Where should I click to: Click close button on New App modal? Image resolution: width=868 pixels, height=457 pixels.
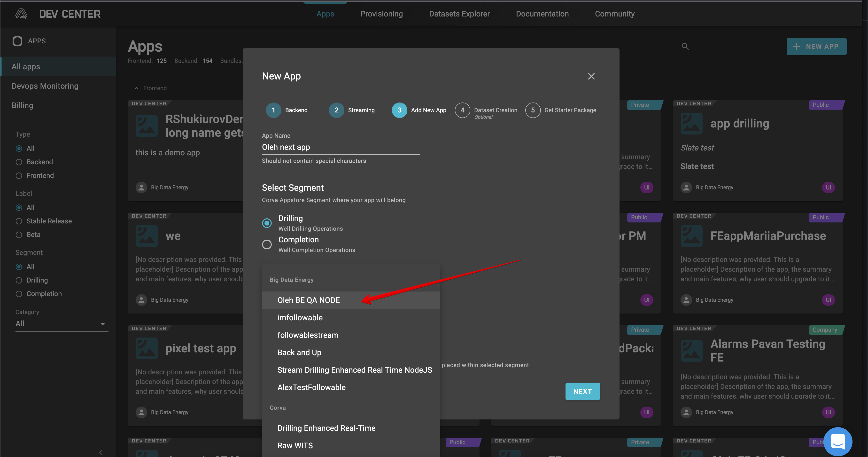591,76
